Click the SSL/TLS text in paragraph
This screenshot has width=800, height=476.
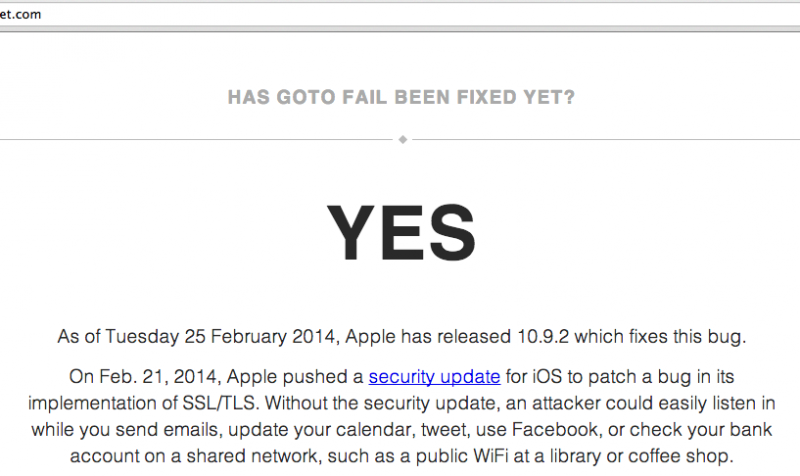pyautogui.click(x=221, y=403)
